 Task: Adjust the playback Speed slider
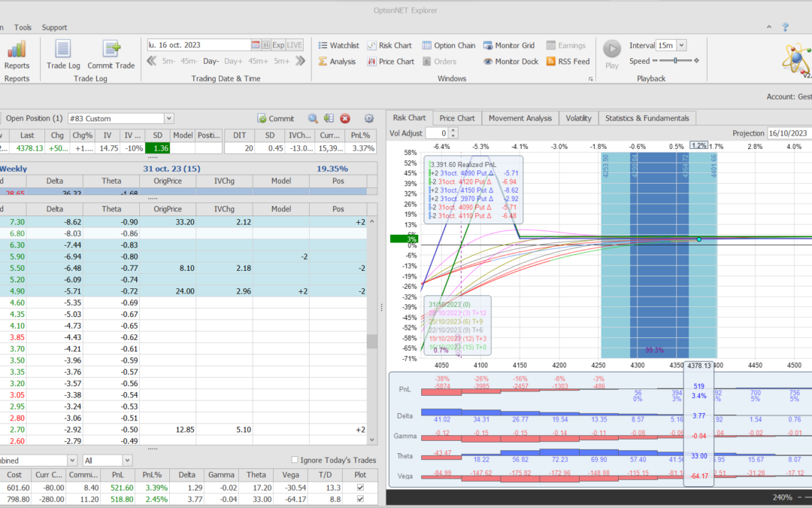coord(674,61)
